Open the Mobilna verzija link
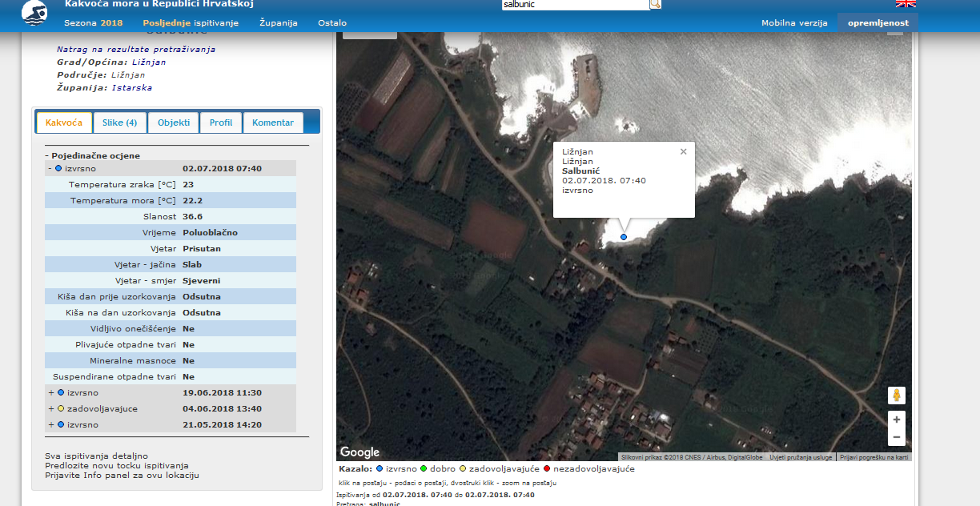 click(x=793, y=22)
